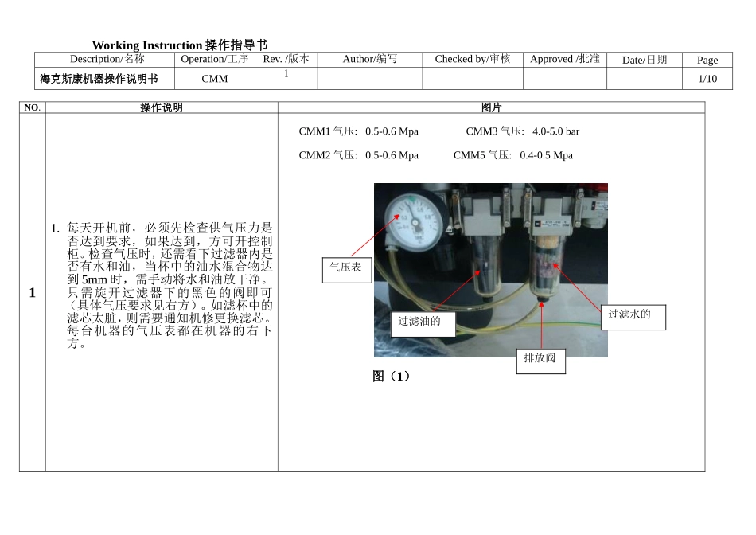Click the '图片' column header
The width and height of the screenshot is (756, 535).
(x=491, y=107)
